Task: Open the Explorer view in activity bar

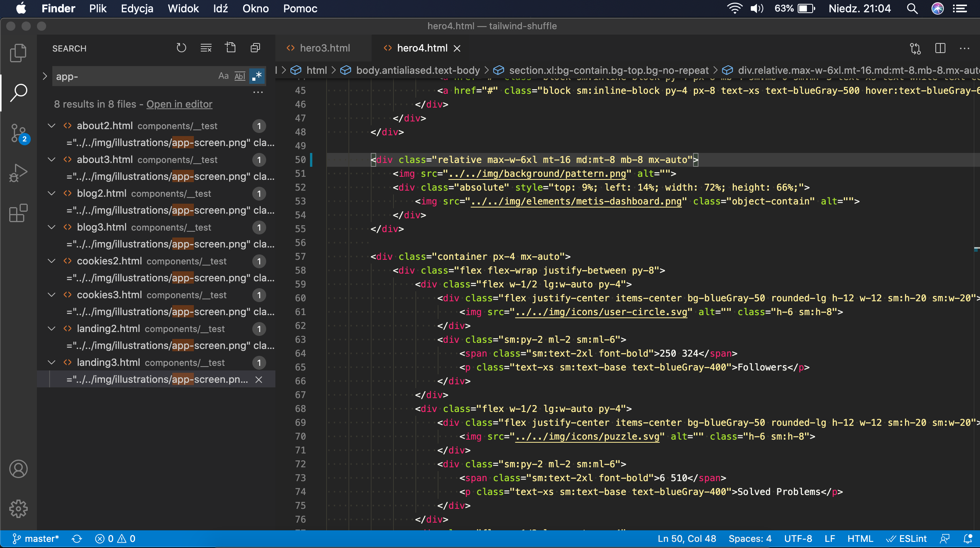Action: tap(18, 53)
